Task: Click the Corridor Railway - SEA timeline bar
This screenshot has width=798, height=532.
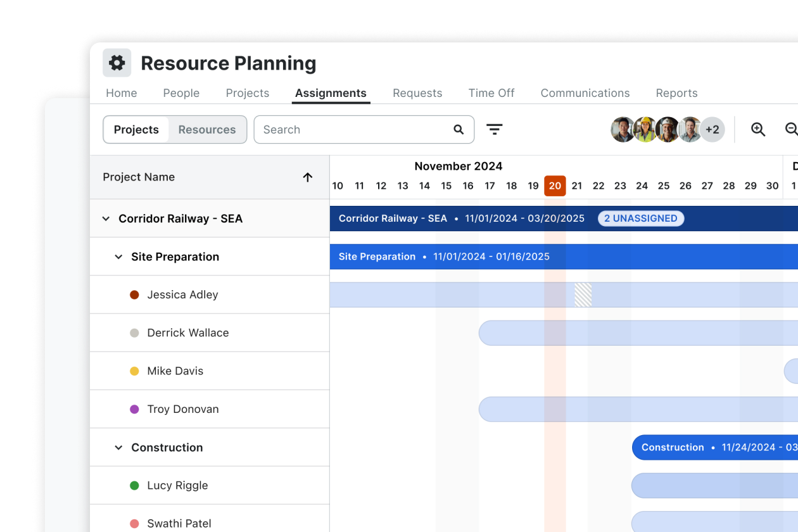Action: pyautogui.click(x=564, y=218)
